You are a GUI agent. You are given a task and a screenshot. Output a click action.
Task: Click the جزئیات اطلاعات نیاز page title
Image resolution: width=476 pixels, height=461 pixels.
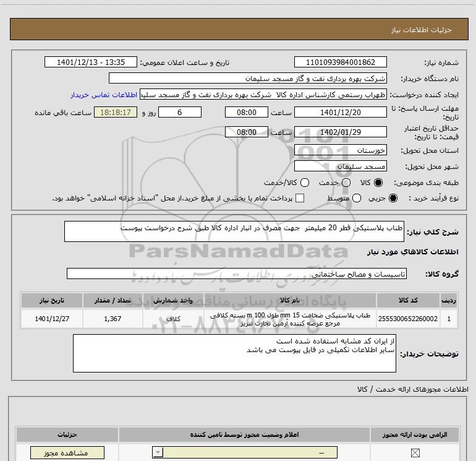tap(422, 30)
